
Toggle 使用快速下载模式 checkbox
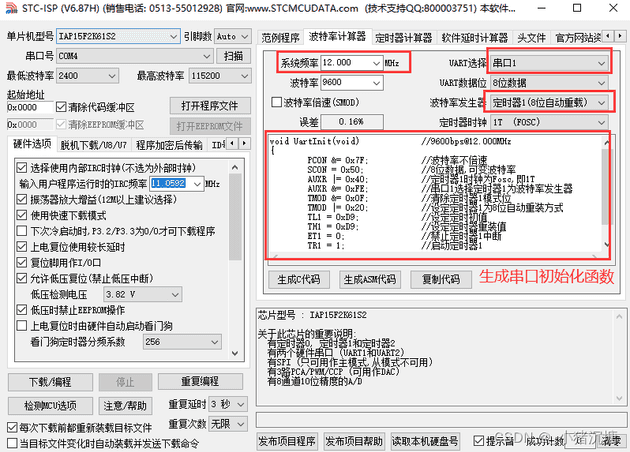[x=22, y=215]
